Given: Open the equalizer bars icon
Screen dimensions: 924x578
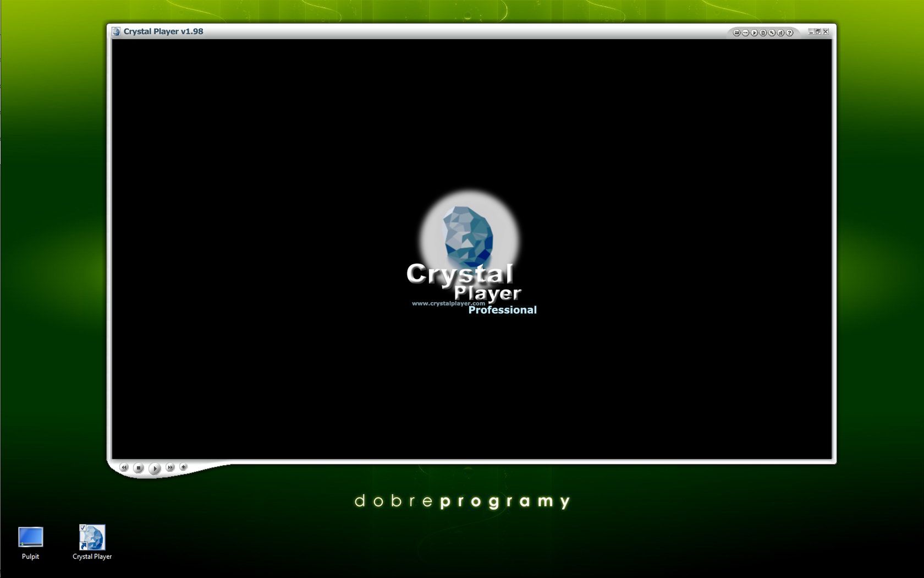Looking at the screenshot, I should 780,32.
